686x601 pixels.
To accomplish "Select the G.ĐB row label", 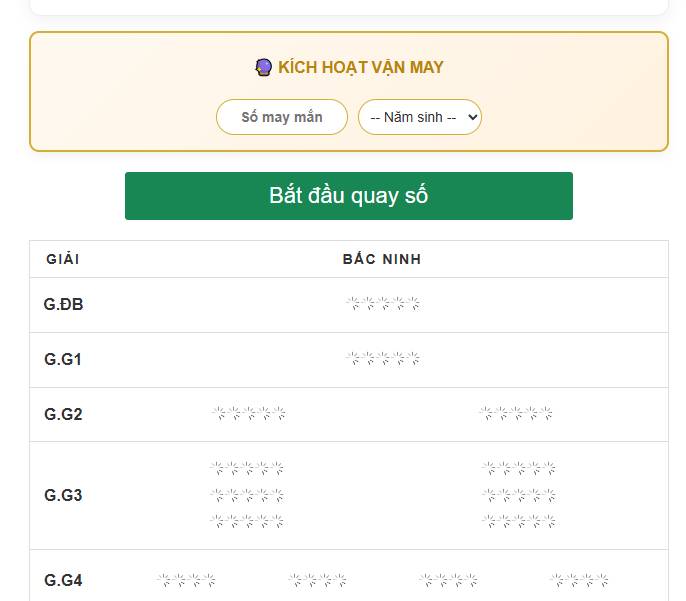I will coord(63,304).
